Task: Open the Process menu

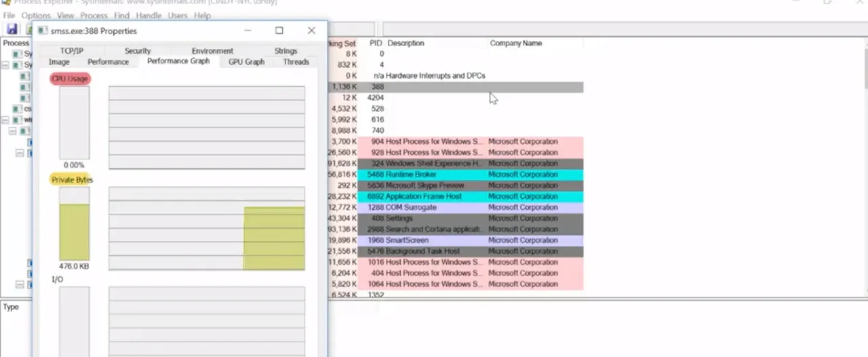Action: (x=94, y=15)
